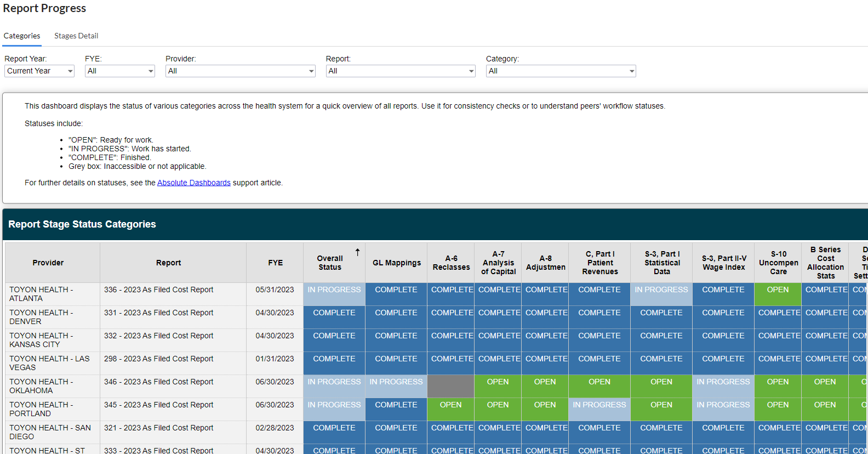This screenshot has height=454, width=868.
Task: Sort by the Provider column header
Action: 53,263
